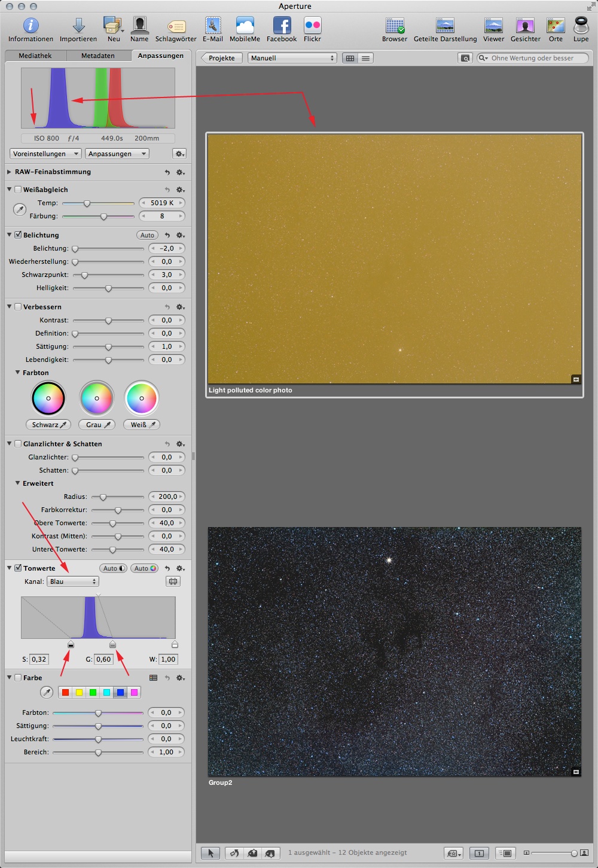This screenshot has width=598, height=868.
Task: Expand RAW-Feinabstimmung section
Action: (9, 172)
